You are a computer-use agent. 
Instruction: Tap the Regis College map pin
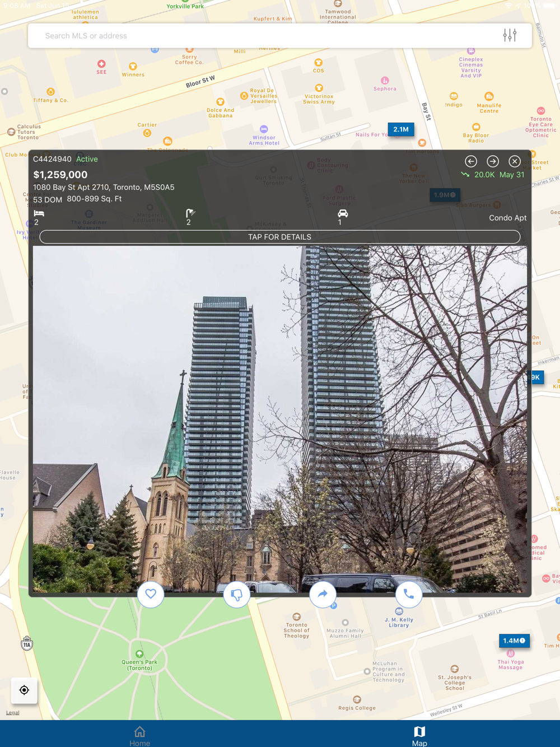(357, 699)
